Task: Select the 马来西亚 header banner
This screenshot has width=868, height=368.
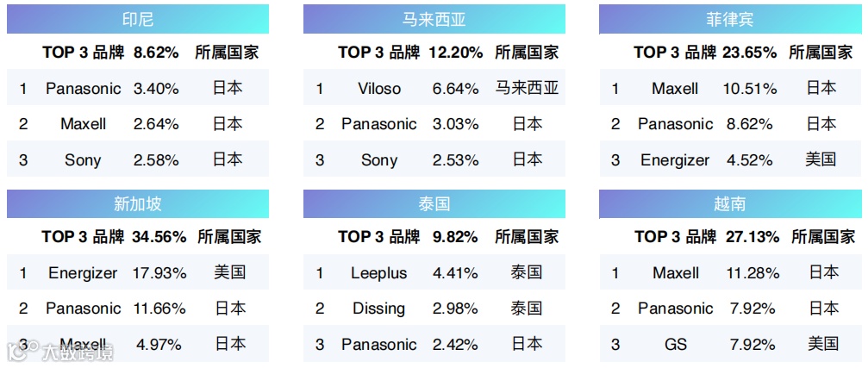Action: tap(434, 19)
